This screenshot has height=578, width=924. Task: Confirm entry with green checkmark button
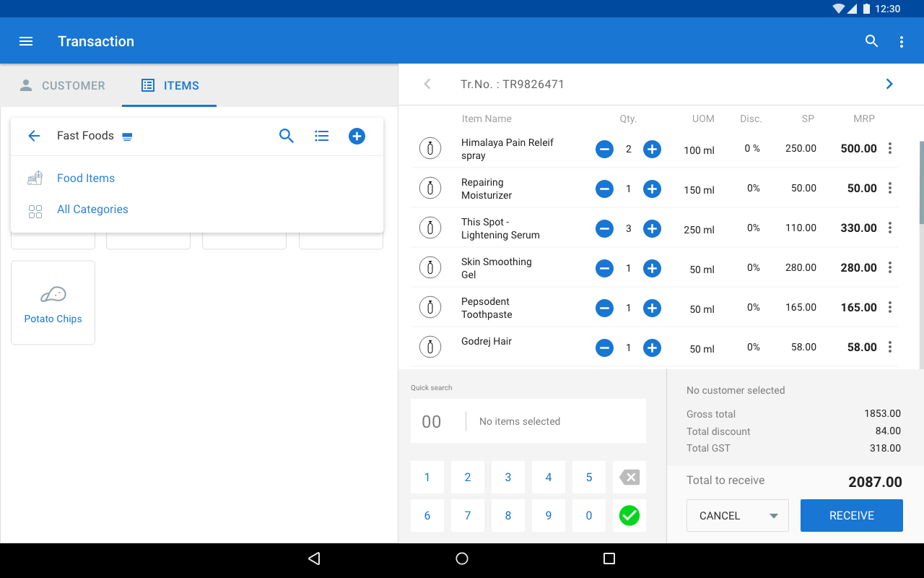click(x=629, y=515)
